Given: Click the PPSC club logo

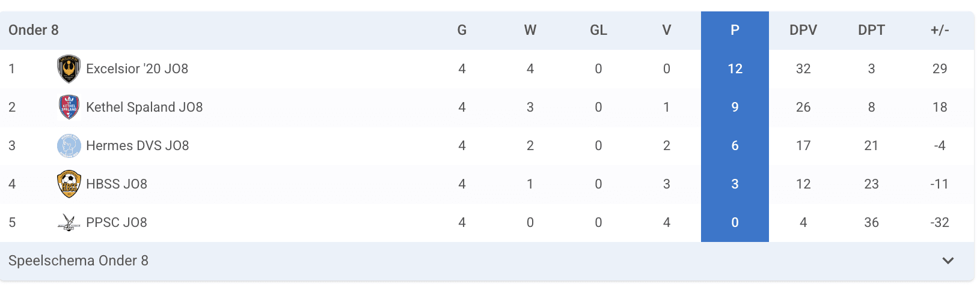Looking at the screenshot, I should tap(69, 223).
